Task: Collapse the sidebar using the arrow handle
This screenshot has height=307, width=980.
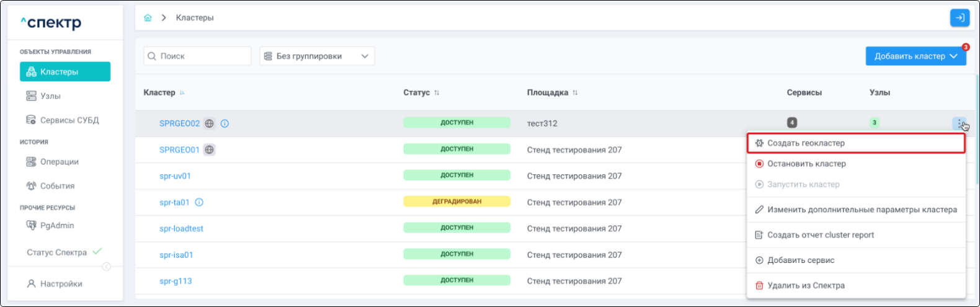Action: (106, 267)
